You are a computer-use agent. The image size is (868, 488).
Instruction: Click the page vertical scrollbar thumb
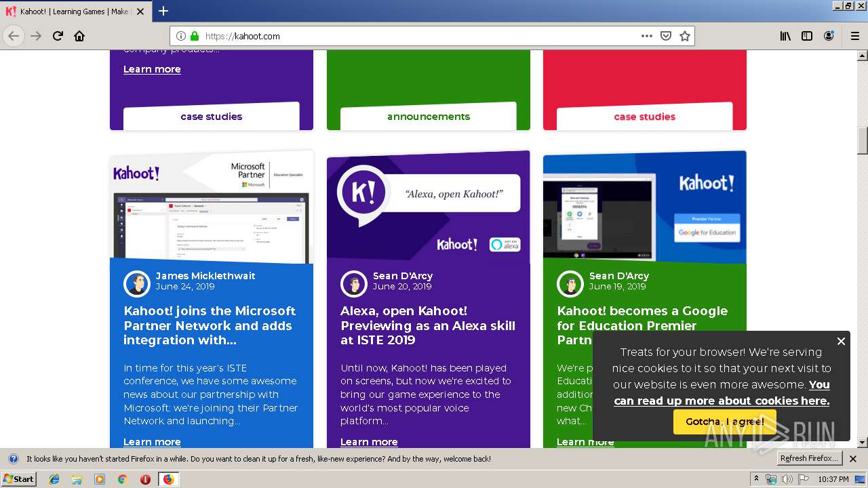pyautogui.click(x=863, y=141)
